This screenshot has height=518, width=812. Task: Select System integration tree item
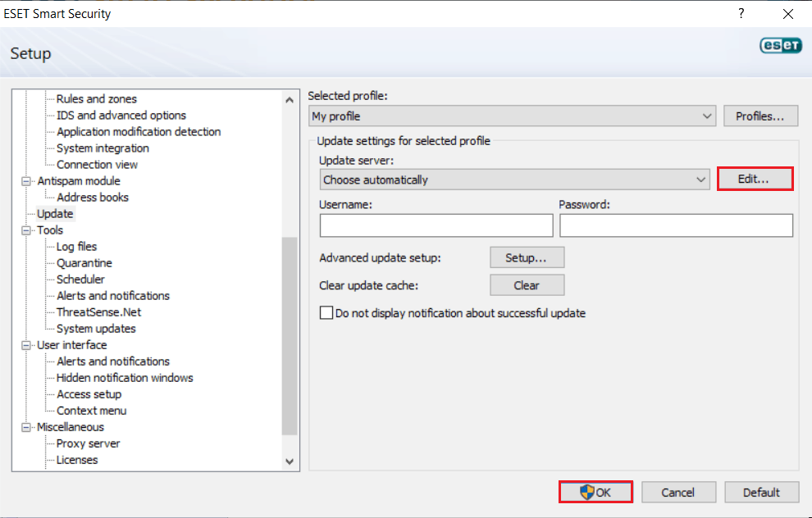(x=103, y=148)
